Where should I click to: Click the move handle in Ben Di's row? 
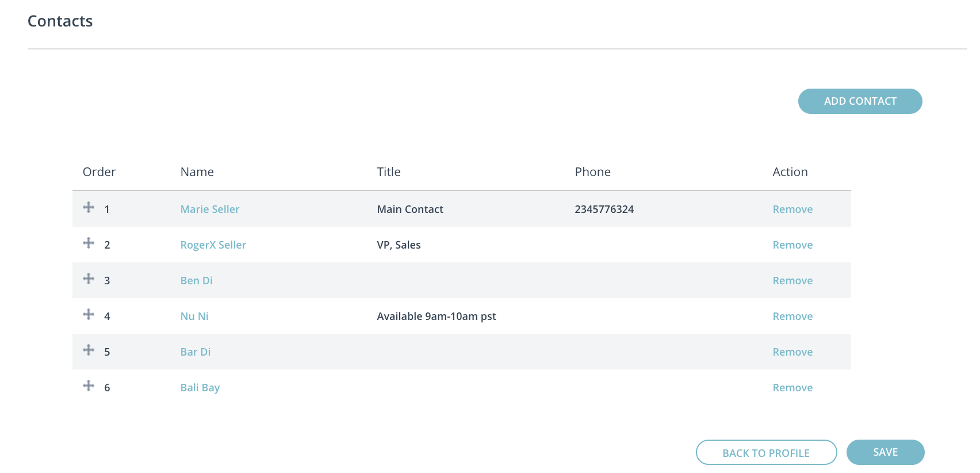pos(89,279)
